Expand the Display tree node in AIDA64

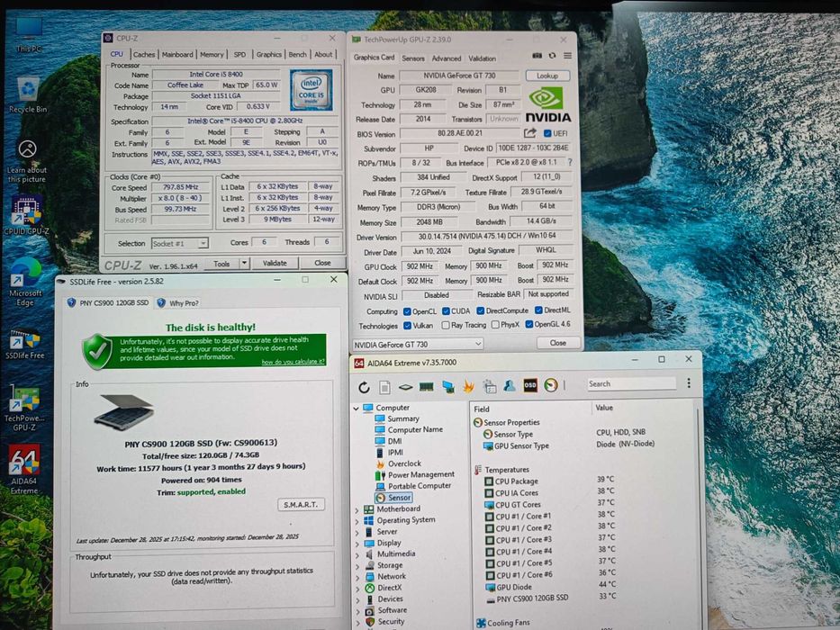357,544
